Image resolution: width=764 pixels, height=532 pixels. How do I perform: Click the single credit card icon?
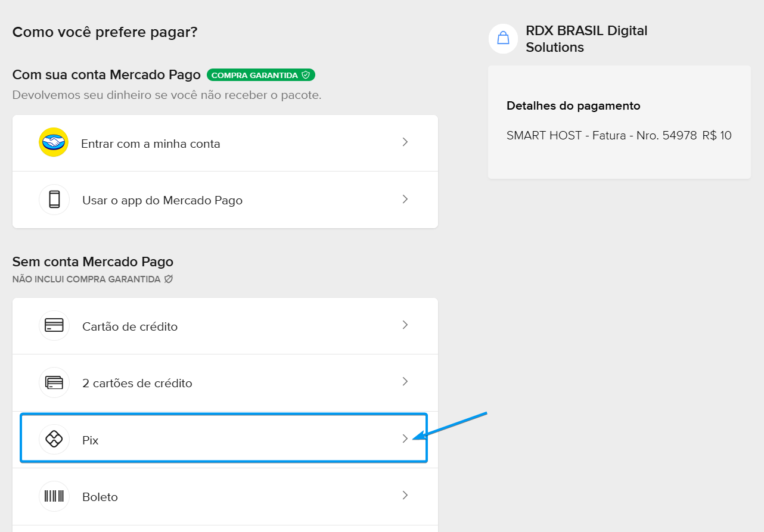54,325
